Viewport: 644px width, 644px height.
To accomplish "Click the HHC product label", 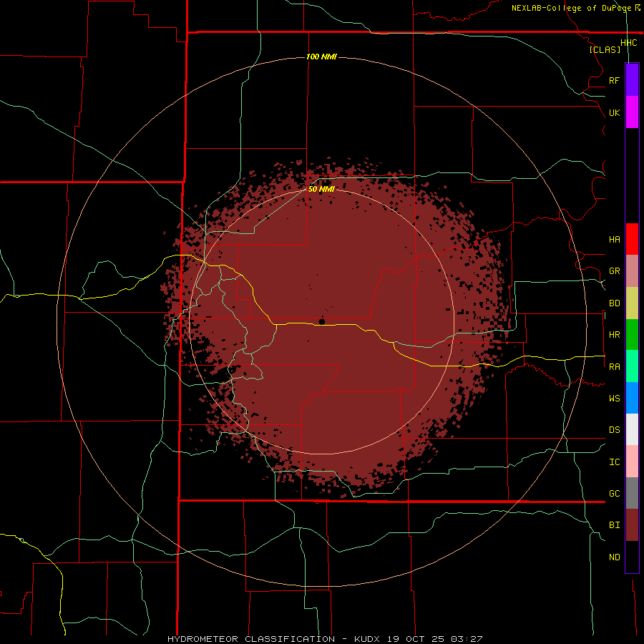I will [x=629, y=43].
